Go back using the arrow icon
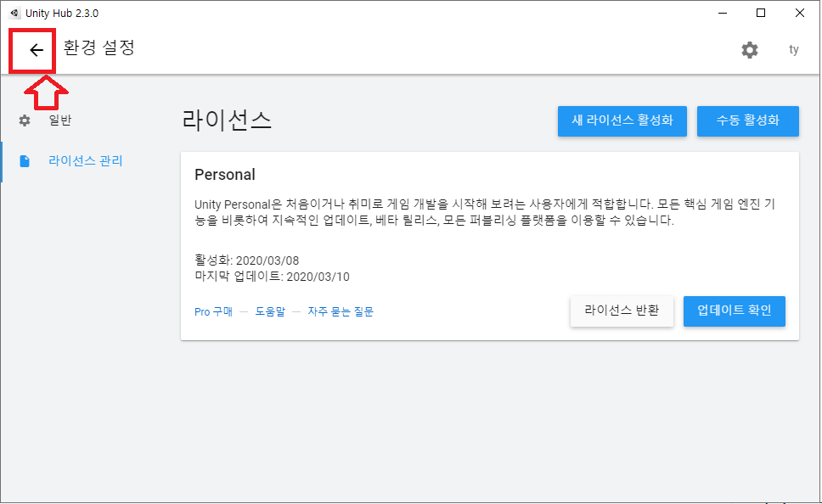The height and width of the screenshot is (504, 822). pyautogui.click(x=37, y=50)
